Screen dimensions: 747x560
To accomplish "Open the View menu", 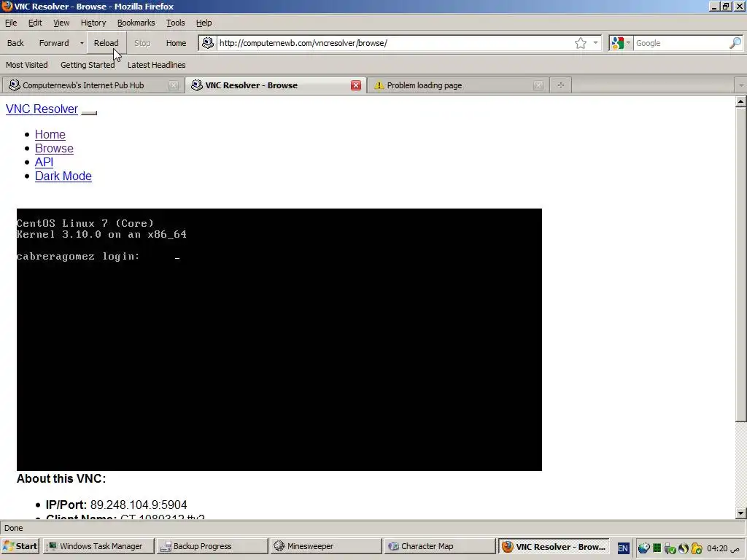I will click(x=61, y=23).
